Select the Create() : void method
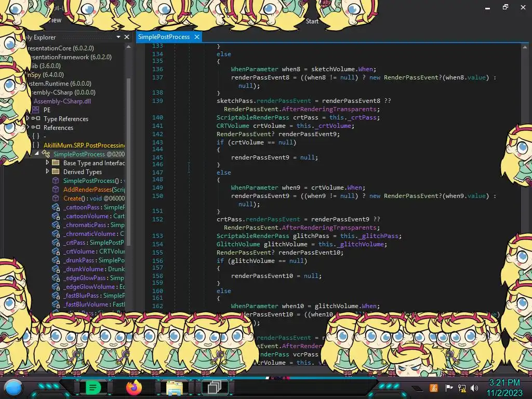The height and width of the screenshot is (399, 532). [x=94, y=198]
